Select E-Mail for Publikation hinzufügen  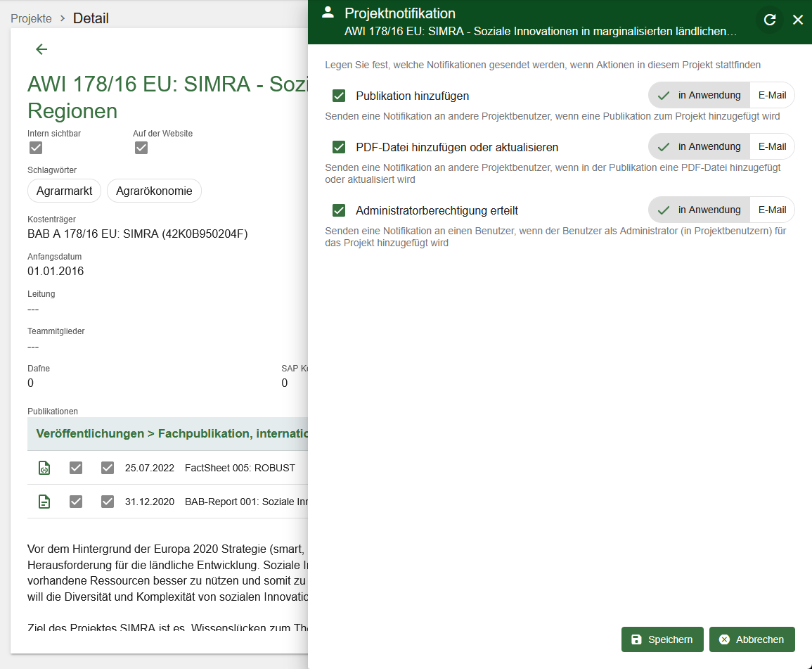pyautogui.click(x=772, y=96)
